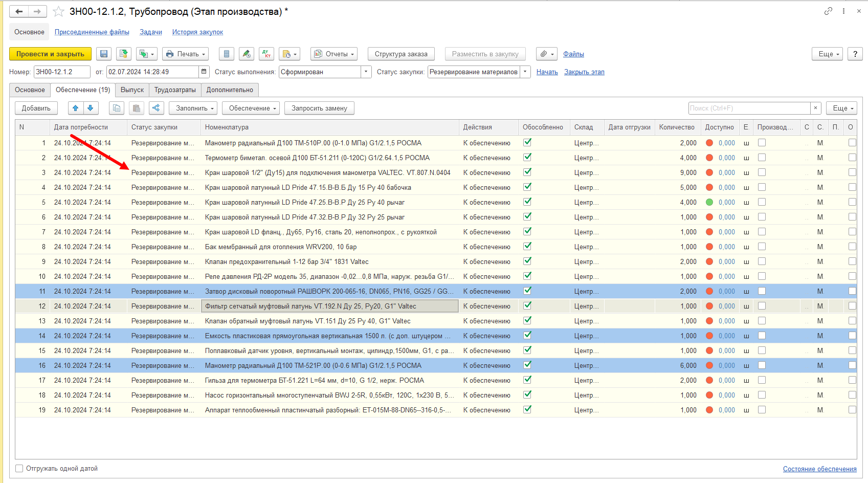This screenshot has height=483, width=868.
Task: Switch to the Трудозатраты tab
Action: click(x=175, y=90)
